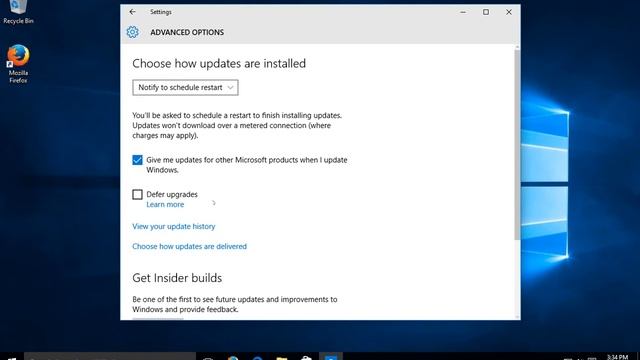Click the Settings window vertical scrollbar thumb
The height and width of the screenshot is (360, 640).
pos(517,145)
